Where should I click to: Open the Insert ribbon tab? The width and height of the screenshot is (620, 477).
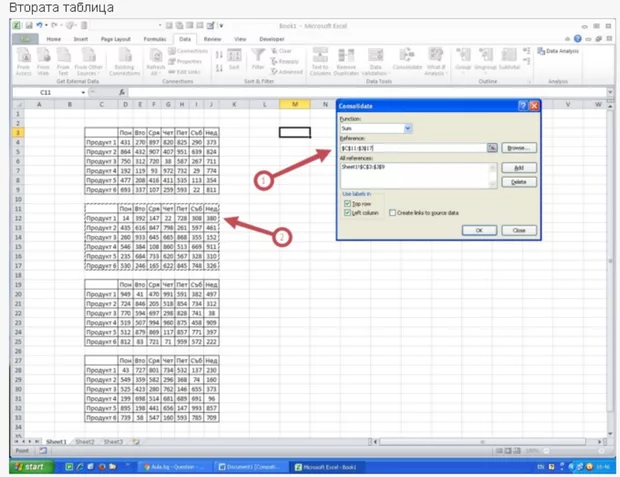[x=81, y=39]
